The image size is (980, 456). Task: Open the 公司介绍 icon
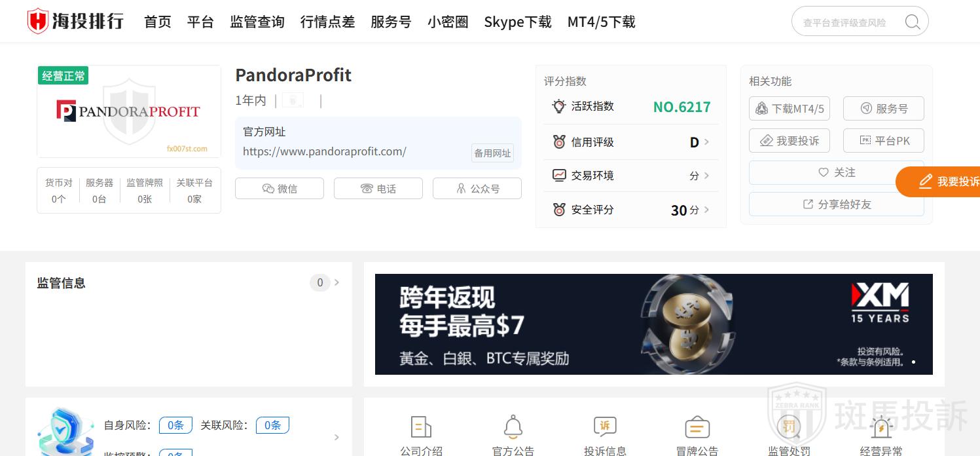point(421,427)
